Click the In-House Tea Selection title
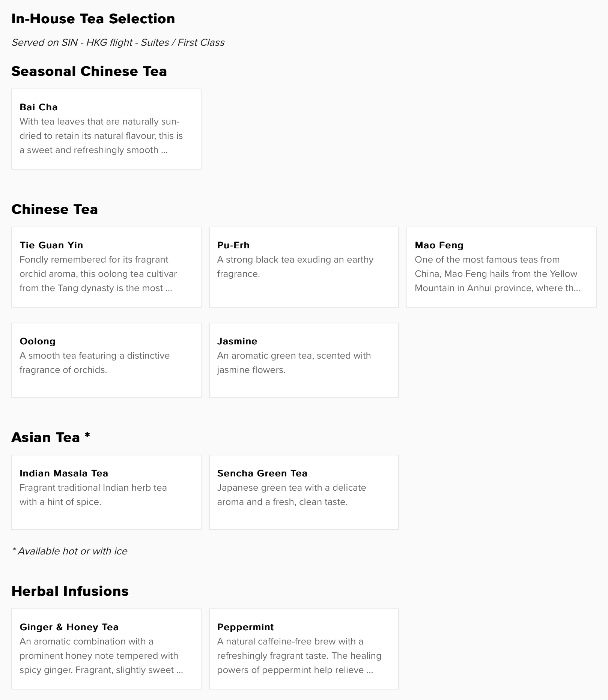 tap(93, 19)
